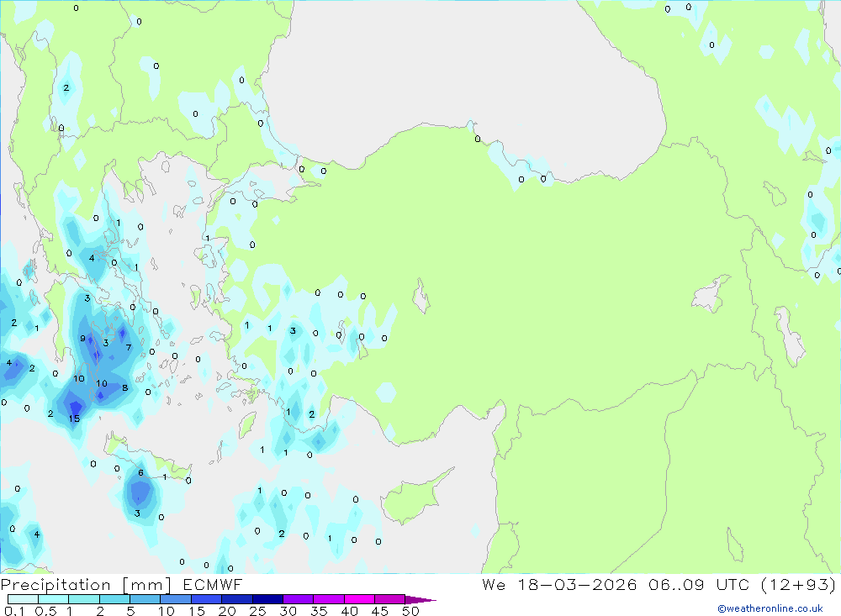Pick the 15–20 mm legend swatch
Image resolution: width=841 pixels, height=616 pixels.
pyautogui.click(x=207, y=599)
